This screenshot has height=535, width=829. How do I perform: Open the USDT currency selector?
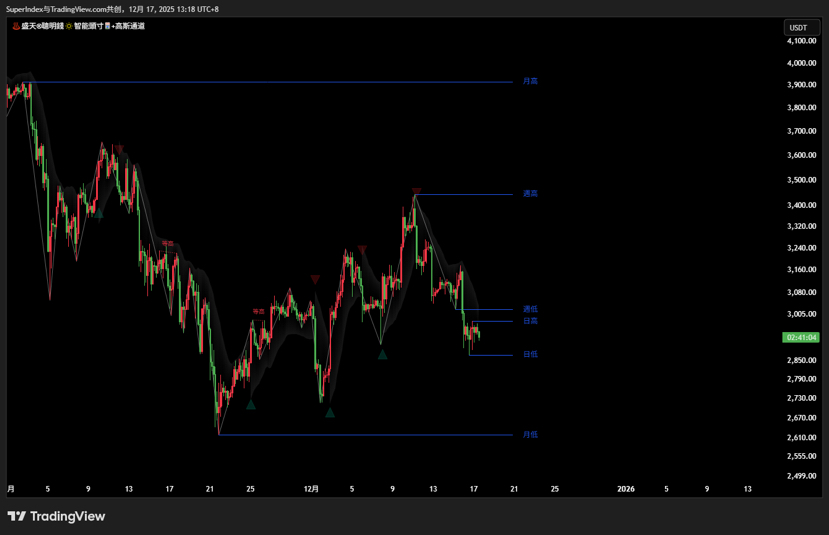[798, 28]
